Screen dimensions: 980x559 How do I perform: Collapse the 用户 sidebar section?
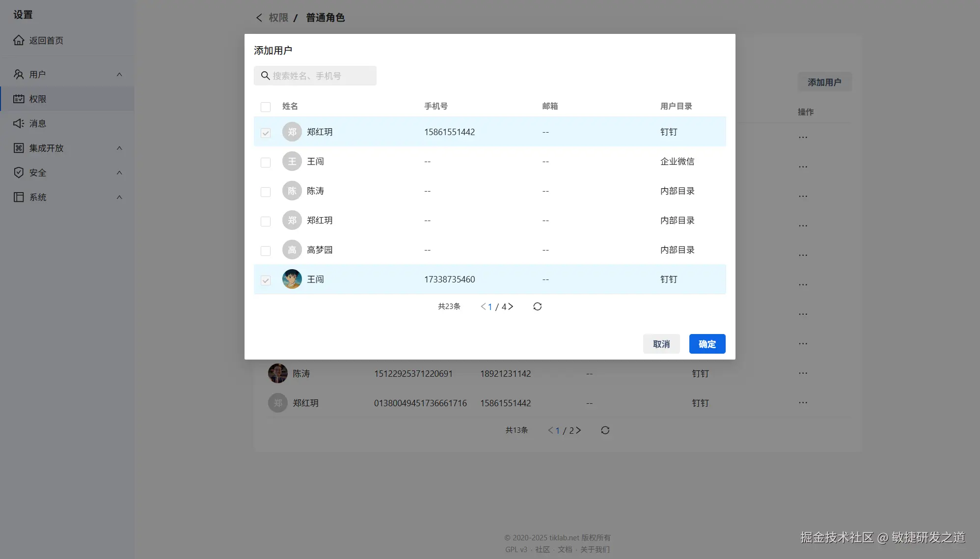pyautogui.click(x=119, y=75)
